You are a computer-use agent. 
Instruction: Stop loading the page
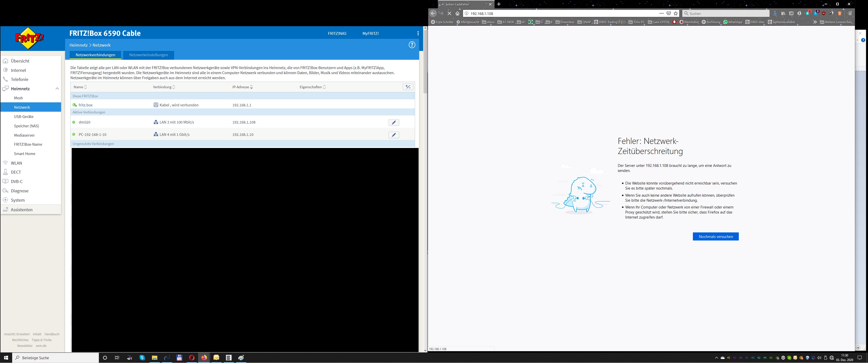(x=449, y=13)
